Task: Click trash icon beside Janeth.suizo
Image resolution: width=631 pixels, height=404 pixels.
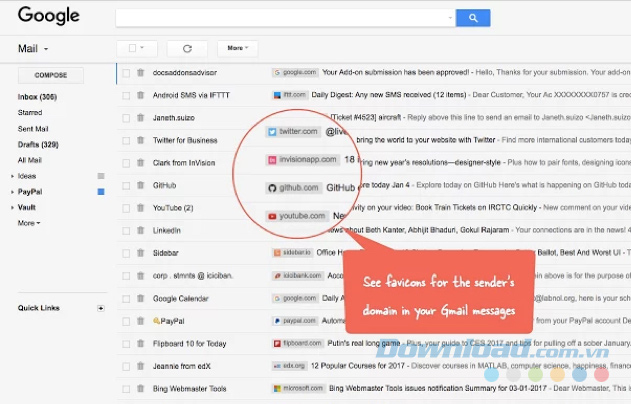Action: 140,118
